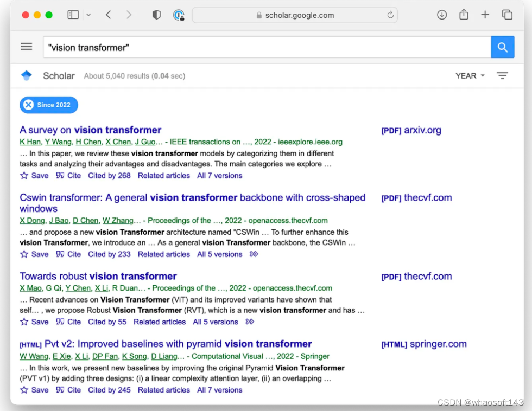Save the Pvt v2 article
The image size is (532, 411).
click(x=34, y=390)
